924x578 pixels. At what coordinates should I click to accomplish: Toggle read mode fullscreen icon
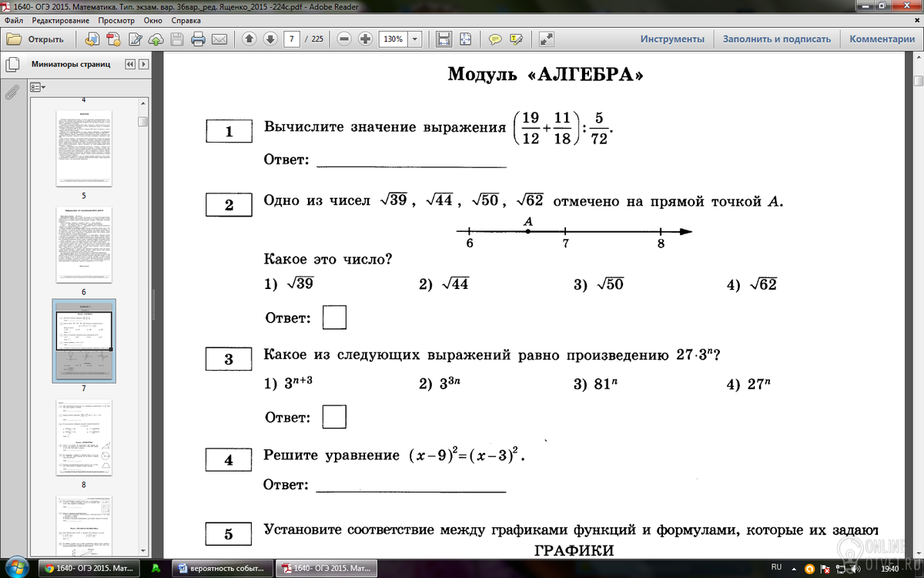pyautogui.click(x=547, y=39)
